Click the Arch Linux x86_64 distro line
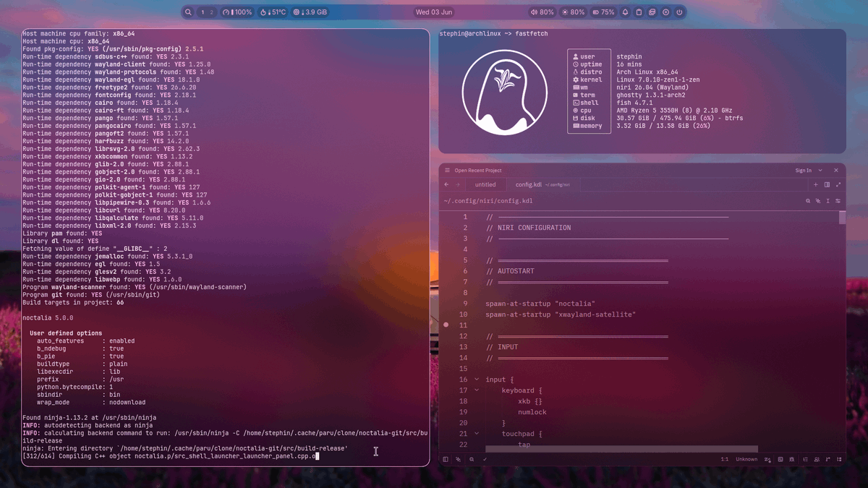 pyautogui.click(x=647, y=72)
